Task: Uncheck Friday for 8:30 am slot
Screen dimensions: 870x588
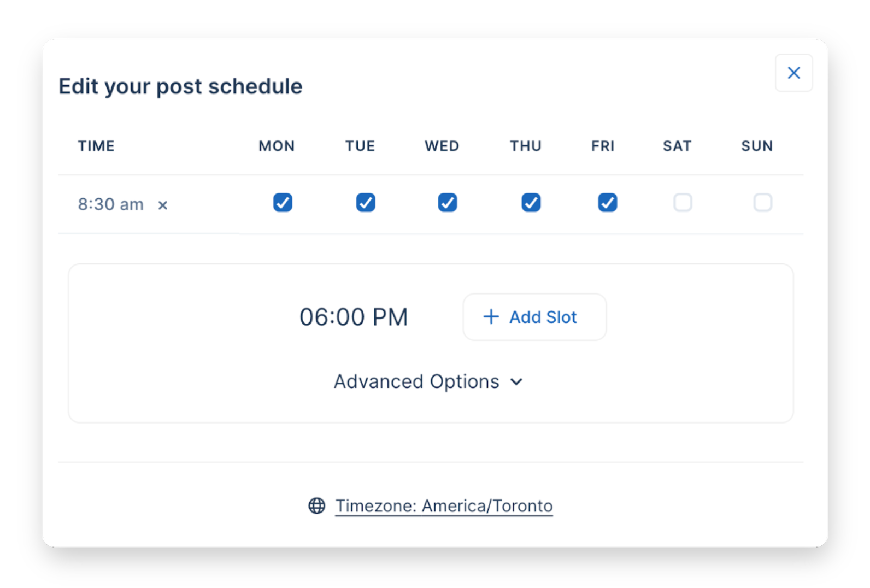Action: pos(607,203)
